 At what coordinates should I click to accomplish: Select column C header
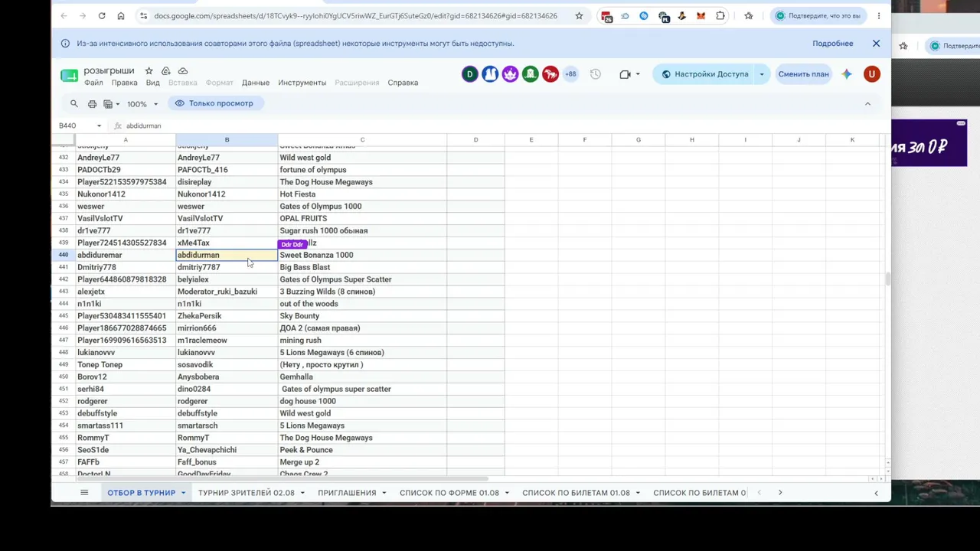[362, 140]
